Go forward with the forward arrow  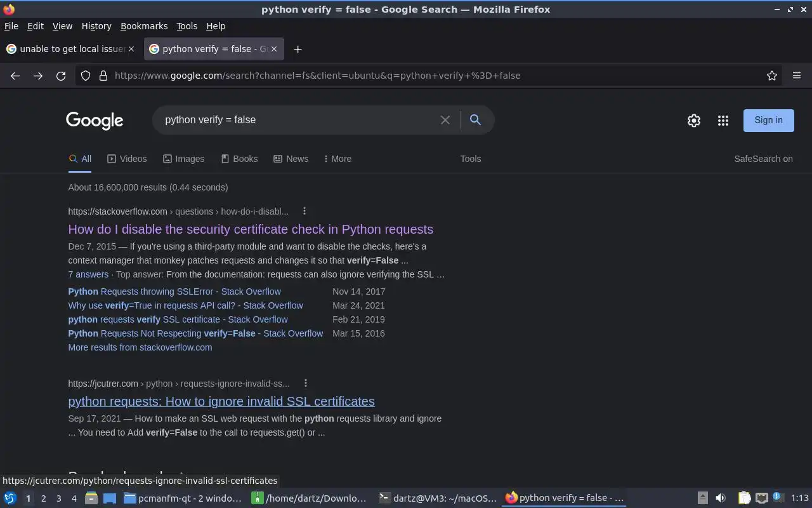coord(38,76)
